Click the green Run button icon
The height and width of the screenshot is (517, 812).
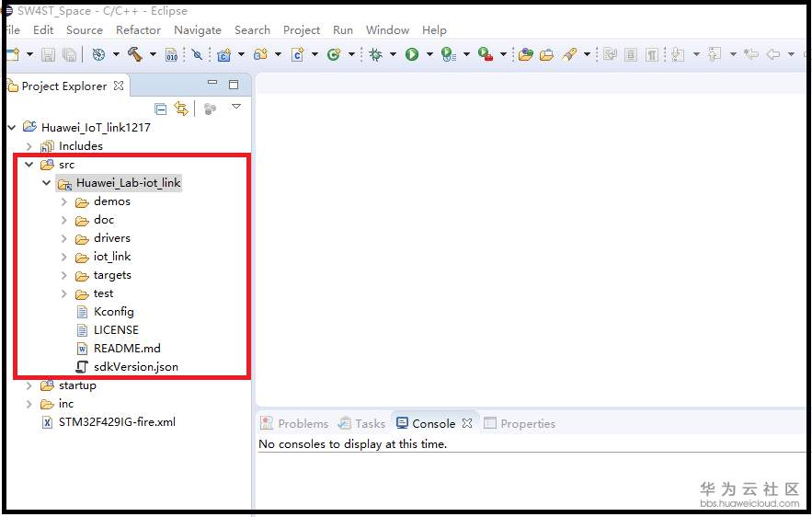coord(412,54)
